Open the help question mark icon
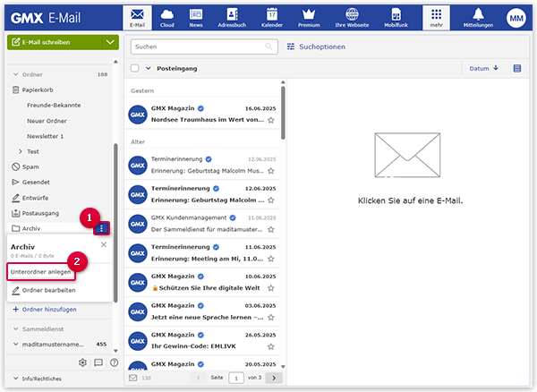The height and width of the screenshot is (392, 537). tap(114, 362)
